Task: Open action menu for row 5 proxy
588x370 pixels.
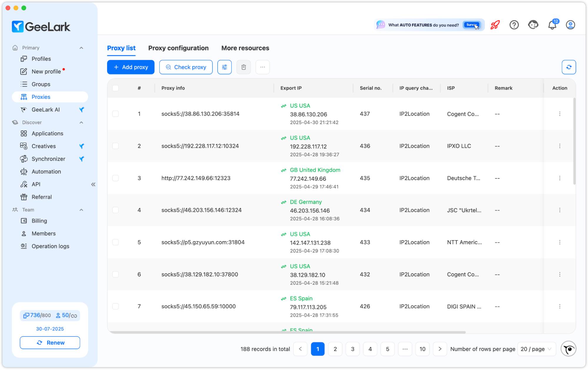Action: click(559, 242)
